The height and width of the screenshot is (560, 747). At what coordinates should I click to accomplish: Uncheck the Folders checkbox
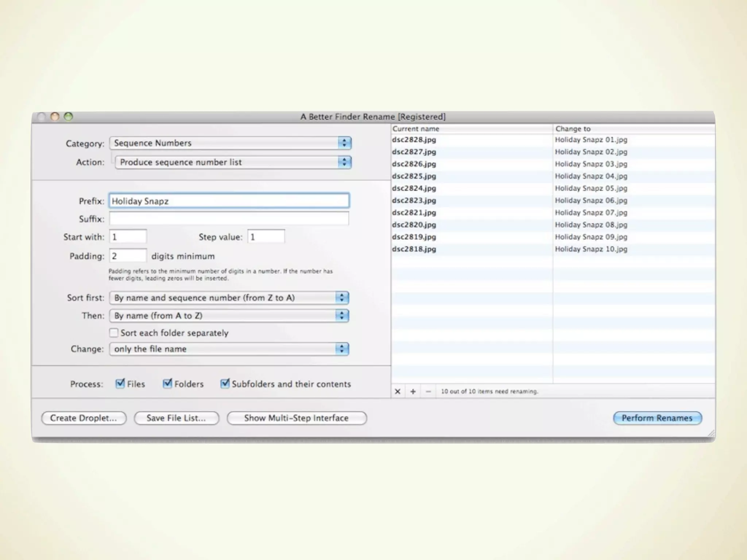click(x=167, y=384)
